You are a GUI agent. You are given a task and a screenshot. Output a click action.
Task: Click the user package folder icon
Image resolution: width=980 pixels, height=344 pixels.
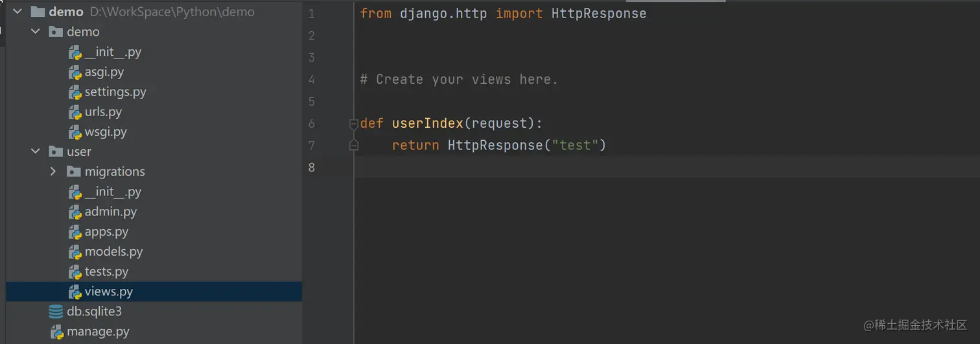click(56, 152)
